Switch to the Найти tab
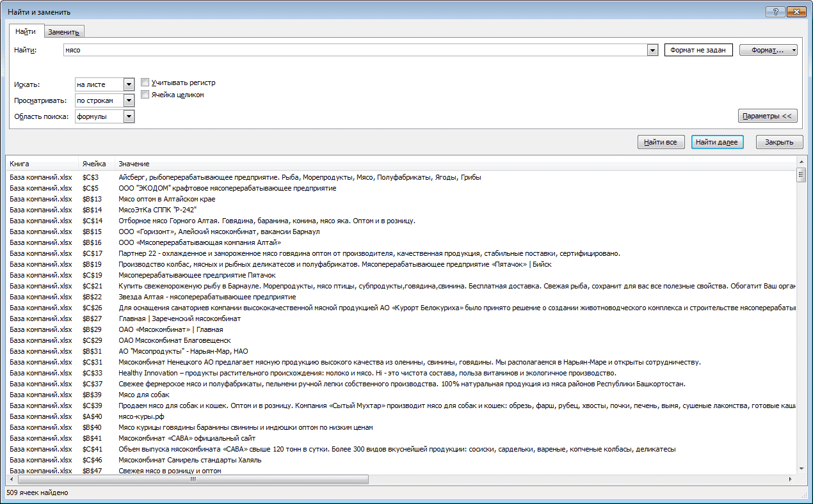Image resolution: width=813 pixels, height=504 pixels. [x=26, y=31]
